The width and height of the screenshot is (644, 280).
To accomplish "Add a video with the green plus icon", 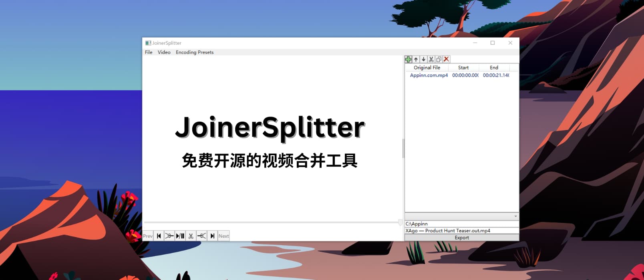I will (408, 59).
